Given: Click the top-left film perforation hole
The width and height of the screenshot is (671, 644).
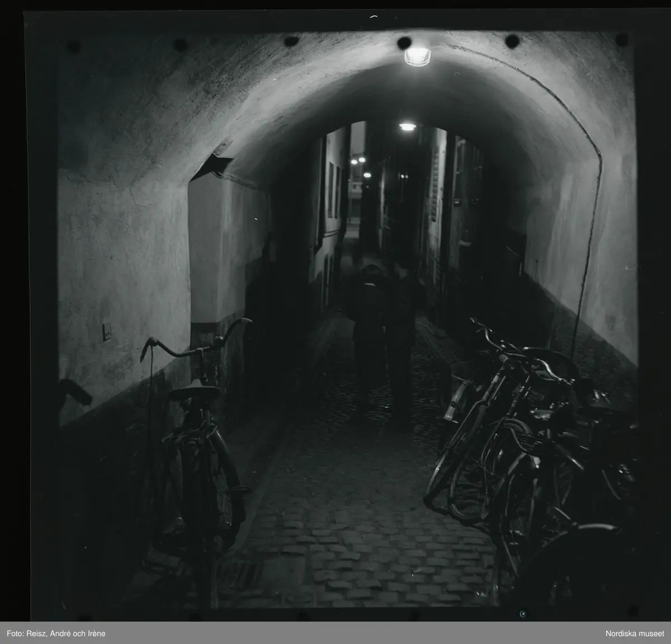Looking at the screenshot, I should (72, 46).
